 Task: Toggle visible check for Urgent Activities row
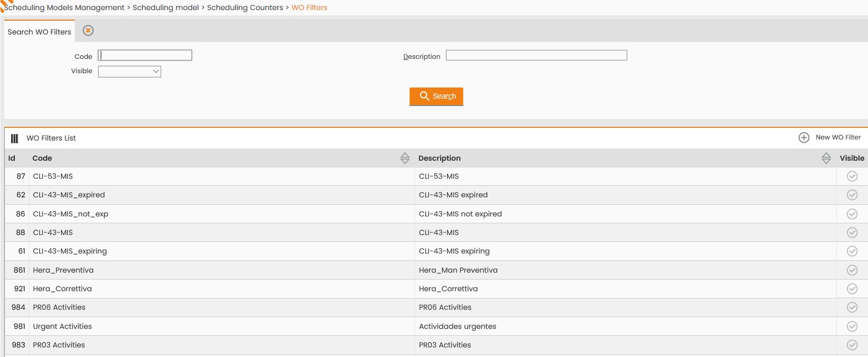852,326
